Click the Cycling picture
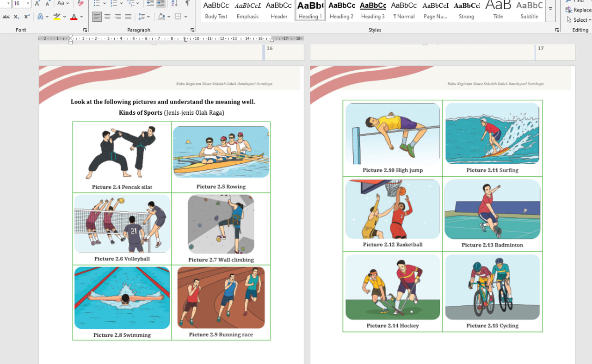The width and height of the screenshot is (592, 364). click(x=492, y=287)
